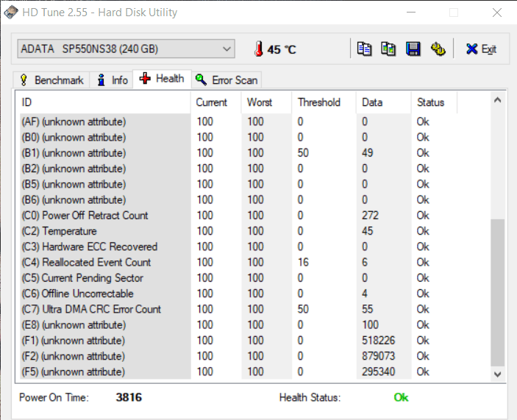Click the Current column header
The image size is (517, 420).
tap(216, 102)
